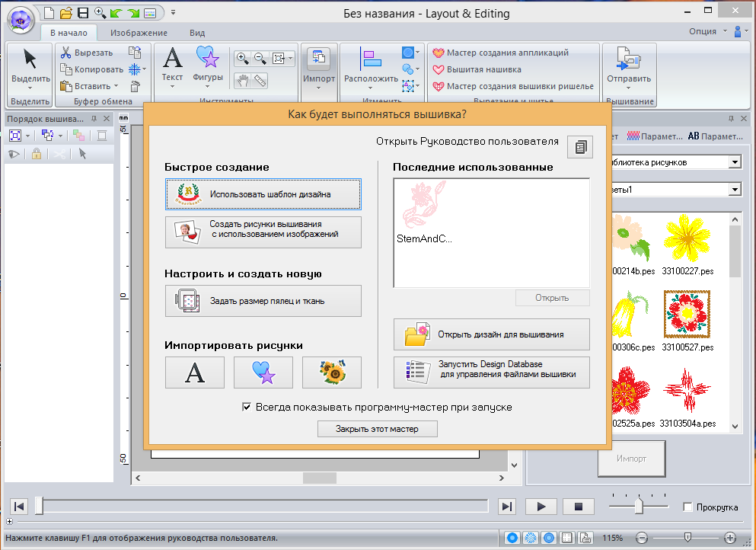
Task: Switch to the В начало tab
Action: (x=69, y=33)
